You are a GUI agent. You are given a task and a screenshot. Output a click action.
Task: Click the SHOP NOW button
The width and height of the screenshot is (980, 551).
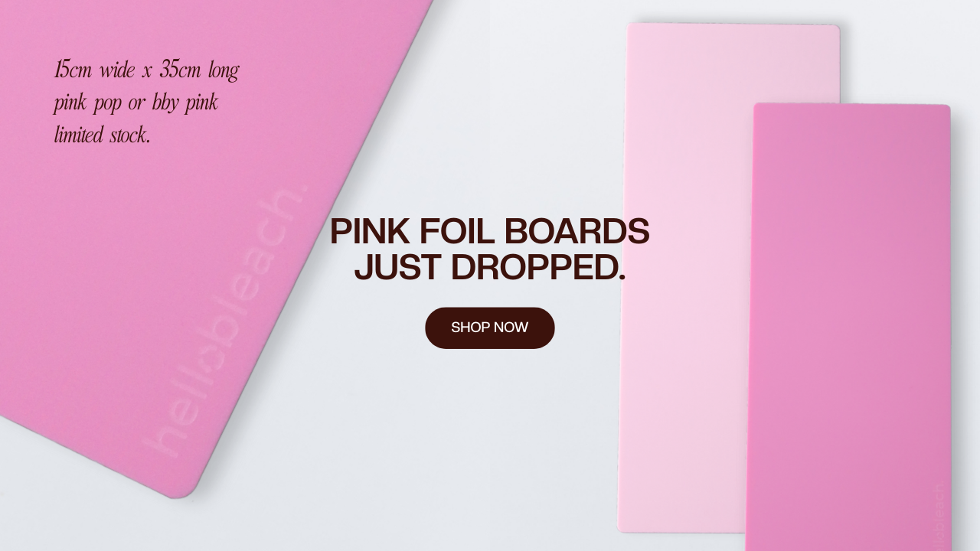(x=490, y=328)
